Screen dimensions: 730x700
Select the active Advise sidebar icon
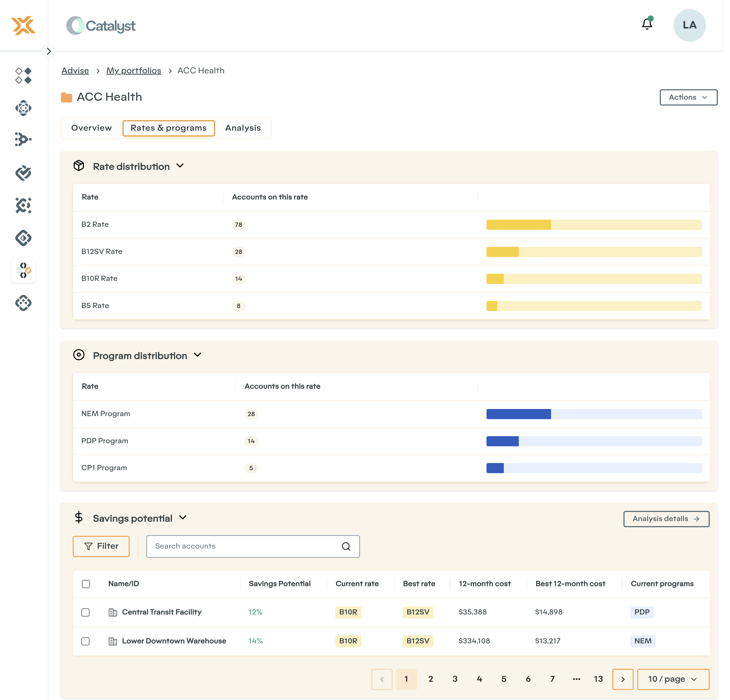point(23,270)
